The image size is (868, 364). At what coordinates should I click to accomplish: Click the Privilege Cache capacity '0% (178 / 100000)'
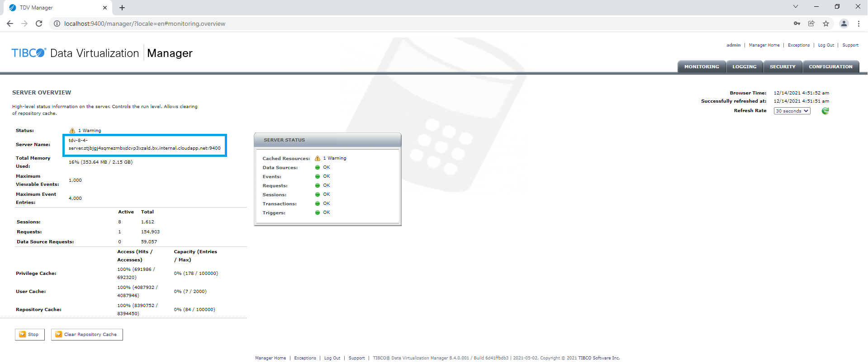[196, 274]
